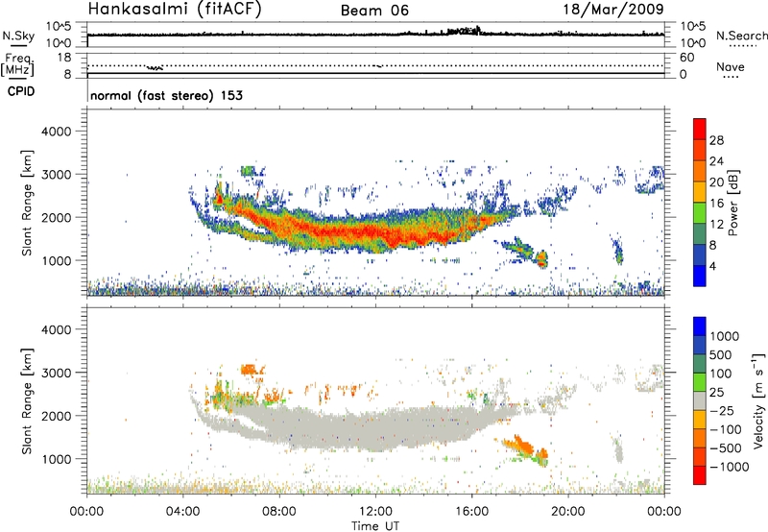The width and height of the screenshot is (768, 532).
Task: Click the bottom blue segment of the power colorbar
Action: click(x=700, y=276)
